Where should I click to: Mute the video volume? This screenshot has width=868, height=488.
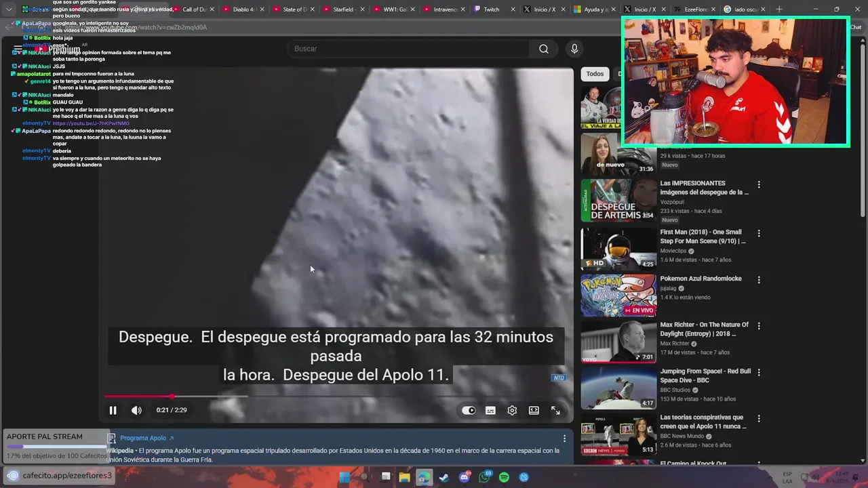(136, 410)
